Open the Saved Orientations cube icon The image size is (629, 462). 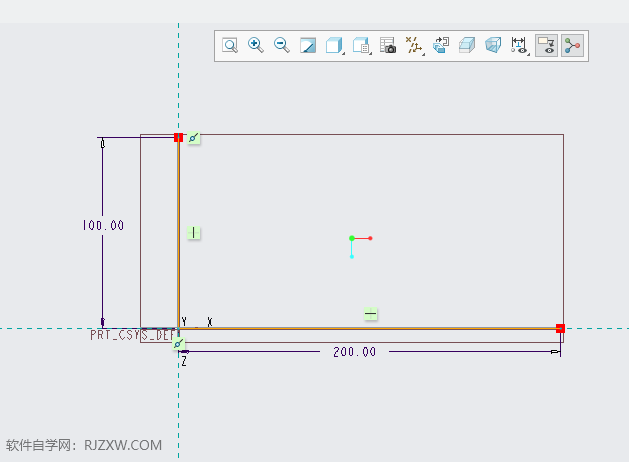tap(361, 45)
